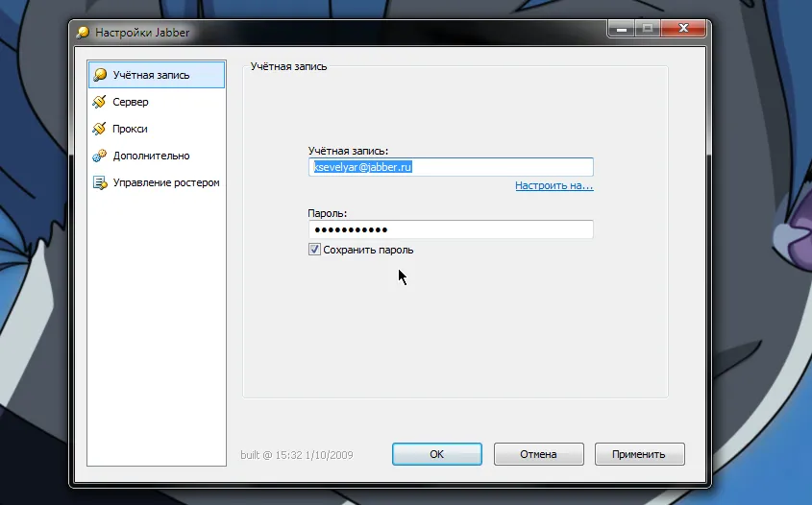Open the Учётная запись settings page
The width and height of the screenshot is (812, 505).
157,75
